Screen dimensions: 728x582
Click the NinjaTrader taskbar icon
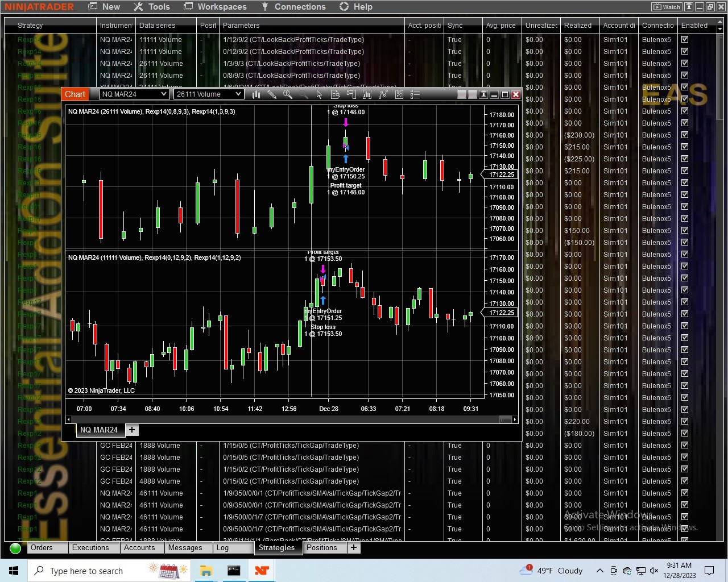click(262, 570)
